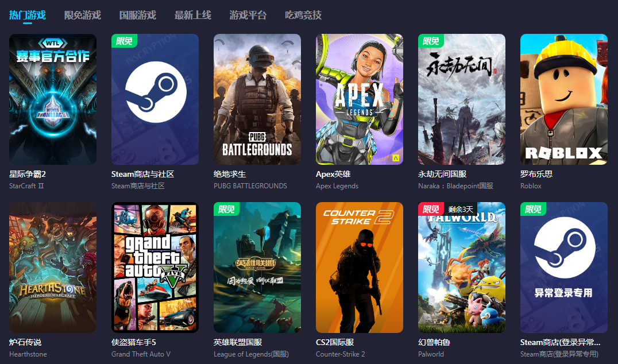Open the Apex Legends game tile
Image resolution: width=618 pixels, height=364 pixels.
click(360, 99)
